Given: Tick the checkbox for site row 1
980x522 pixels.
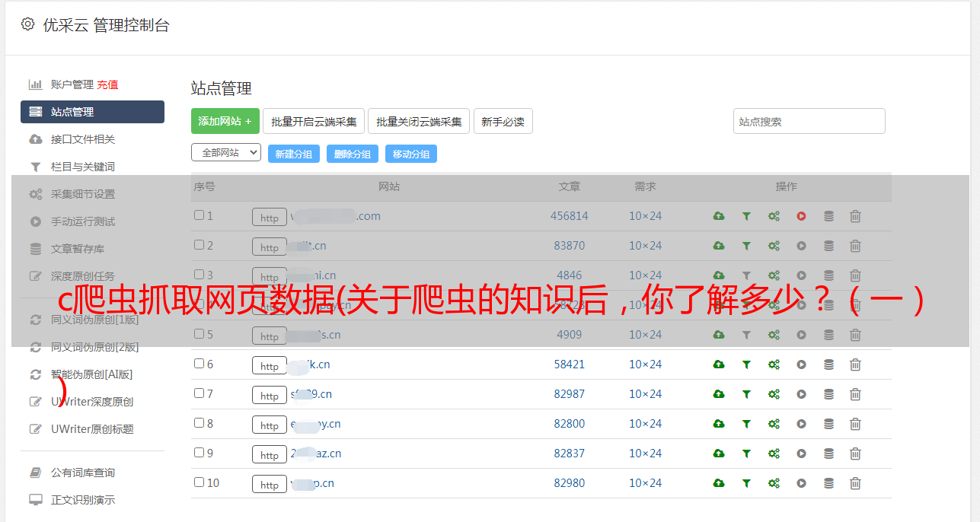Looking at the screenshot, I should click(199, 215).
